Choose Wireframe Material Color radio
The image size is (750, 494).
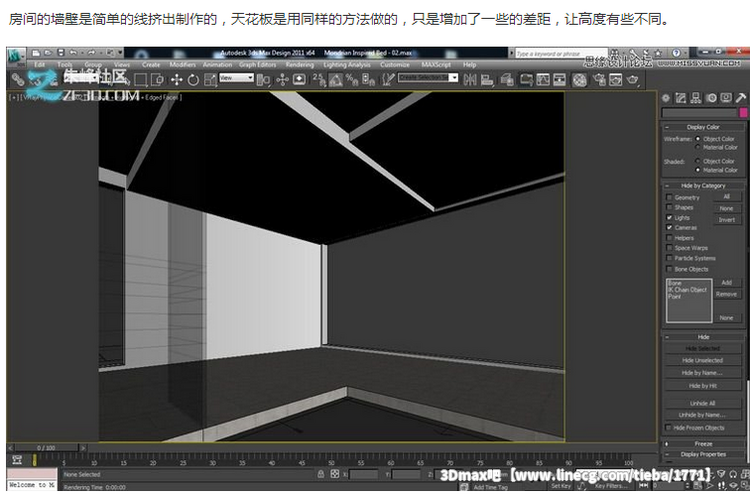[x=697, y=147]
